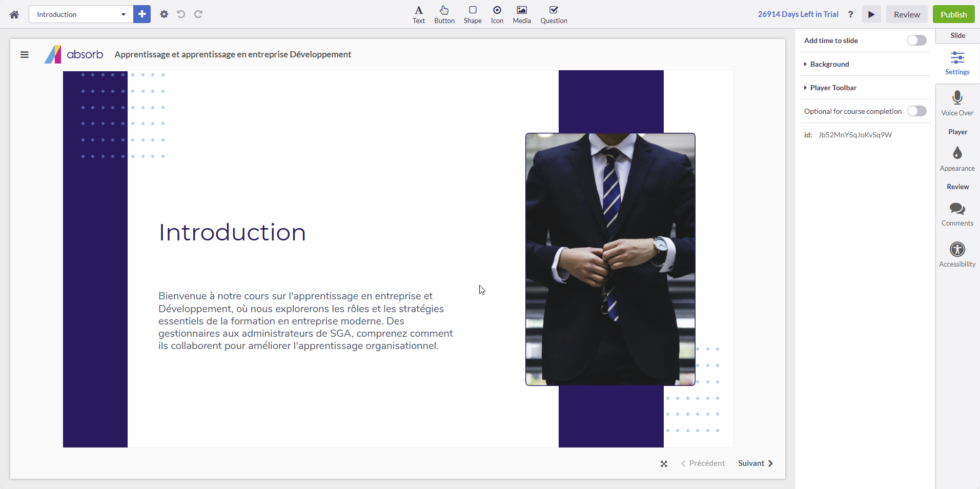Viewport: 980px width, 489px height.
Task: Insert a Shape element
Action: 473,14
